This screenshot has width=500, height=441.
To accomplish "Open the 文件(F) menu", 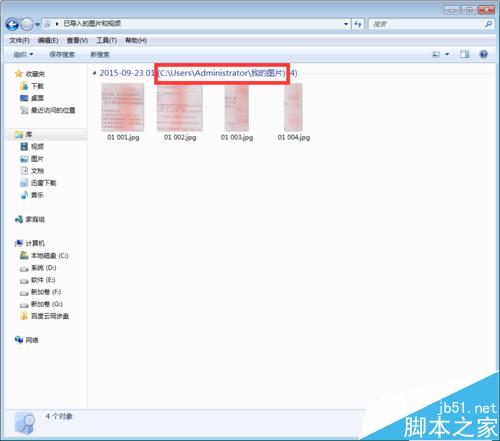I will 19,40.
